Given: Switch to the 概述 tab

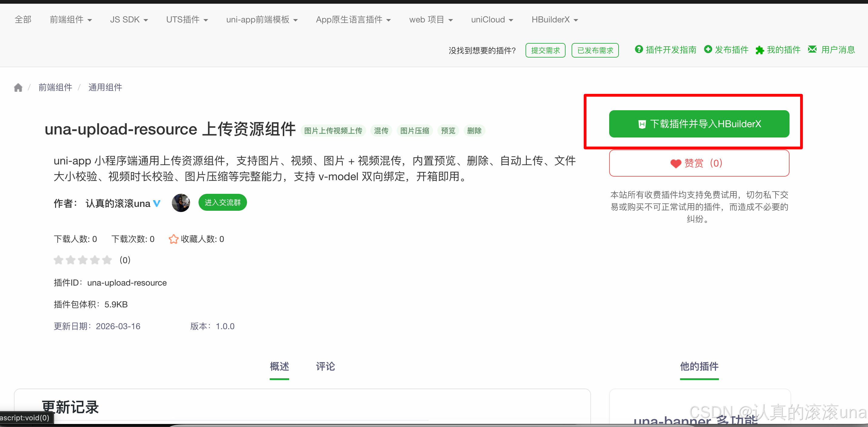Looking at the screenshot, I should [279, 366].
